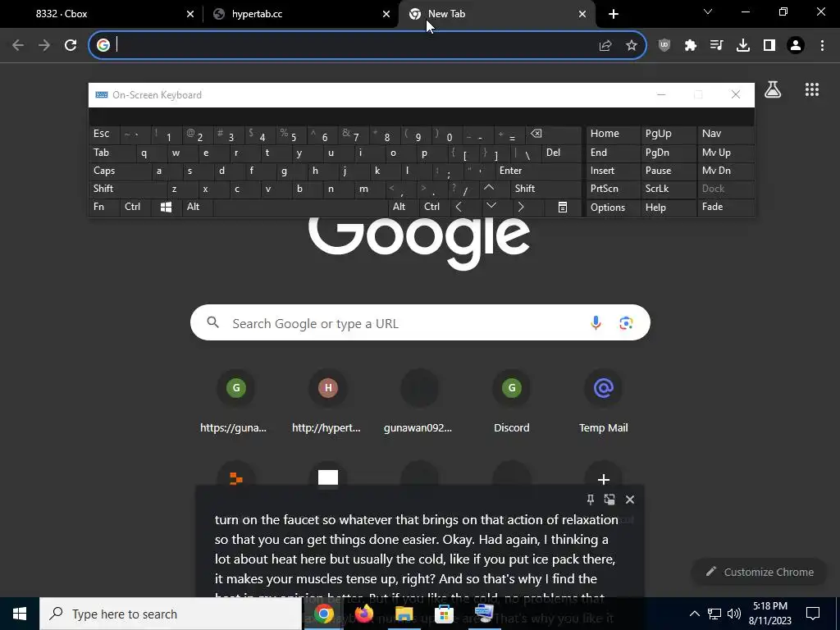Open the https://guna... shortcut
The image size is (840, 630).
(x=235, y=402)
